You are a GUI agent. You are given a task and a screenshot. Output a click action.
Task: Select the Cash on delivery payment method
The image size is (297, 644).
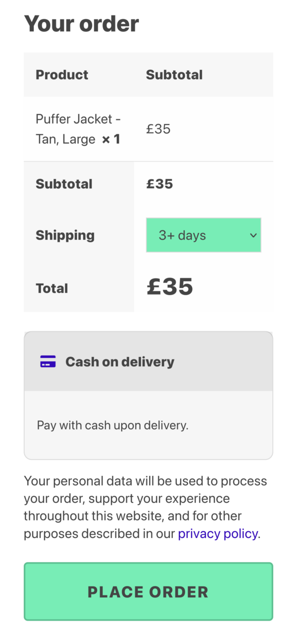click(x=120, y=361)
